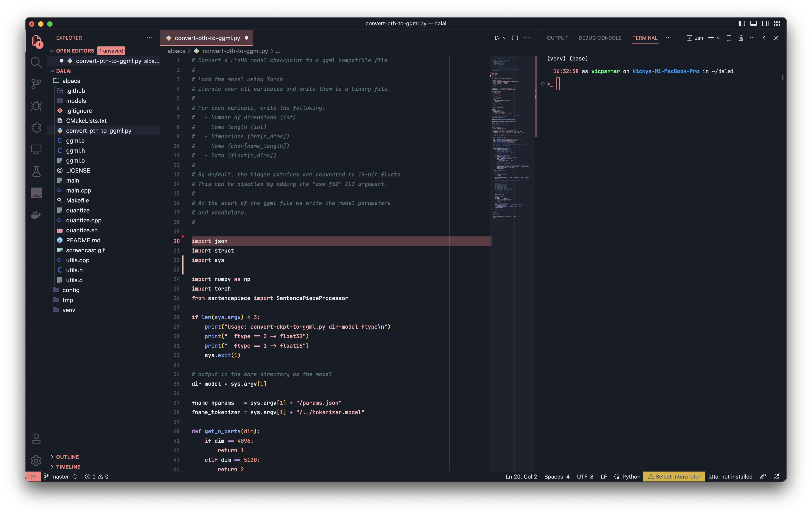This screenshot has width=812, height=515.
Task: Open the Run and Debug view
Action: 36,106
